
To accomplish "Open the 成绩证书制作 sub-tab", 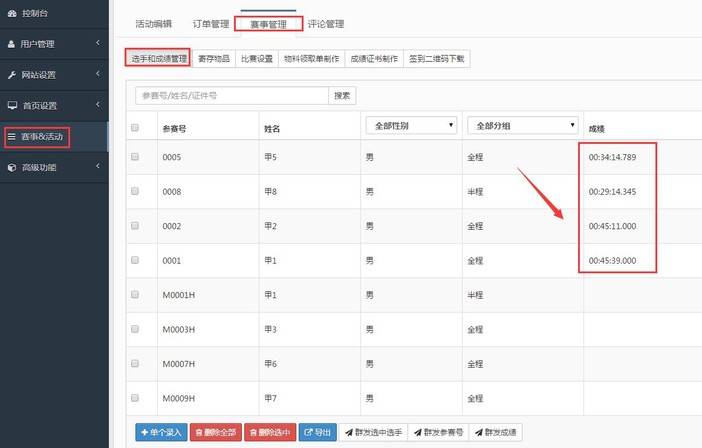I will click(374, 59).
